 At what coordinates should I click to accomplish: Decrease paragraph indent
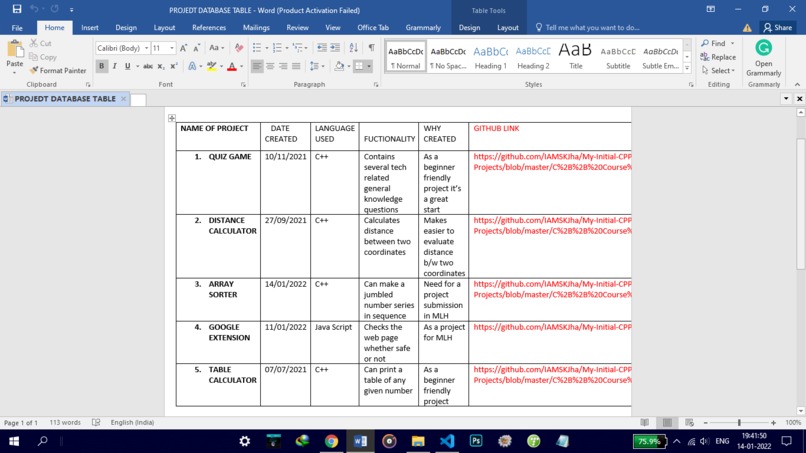tap(322, 48)
